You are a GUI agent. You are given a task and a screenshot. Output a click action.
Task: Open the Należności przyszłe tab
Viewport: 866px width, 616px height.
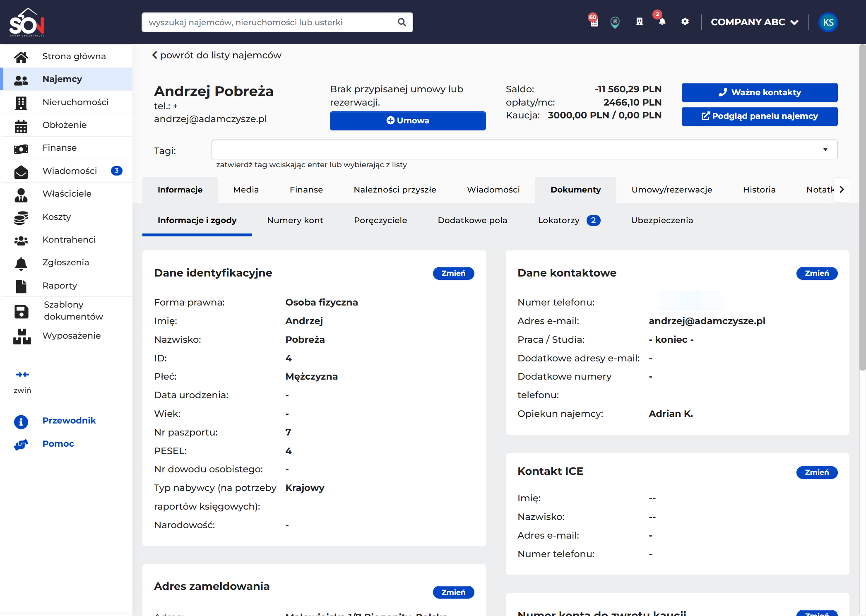395,190
